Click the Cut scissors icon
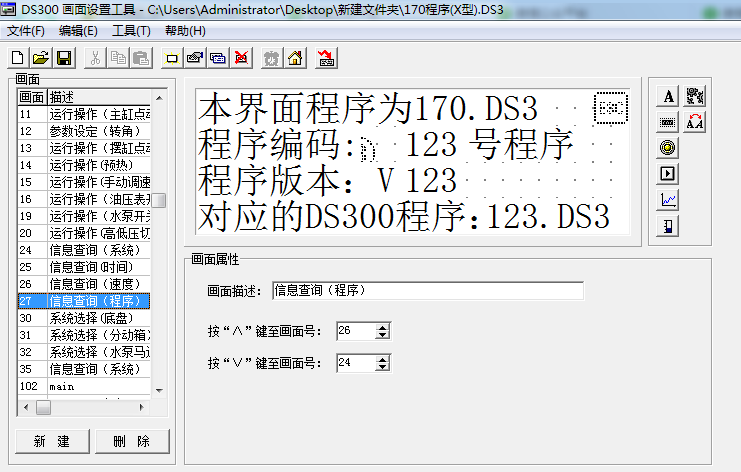The height and width of the screenshot is (472, 741). tap(95, 58)
